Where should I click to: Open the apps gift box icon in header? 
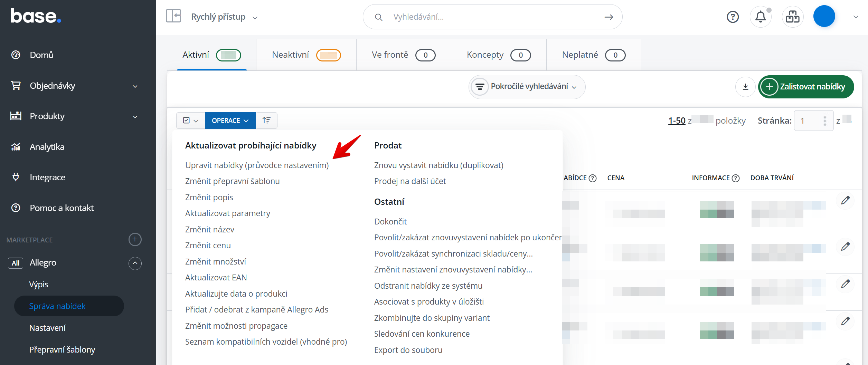[792, 17]
